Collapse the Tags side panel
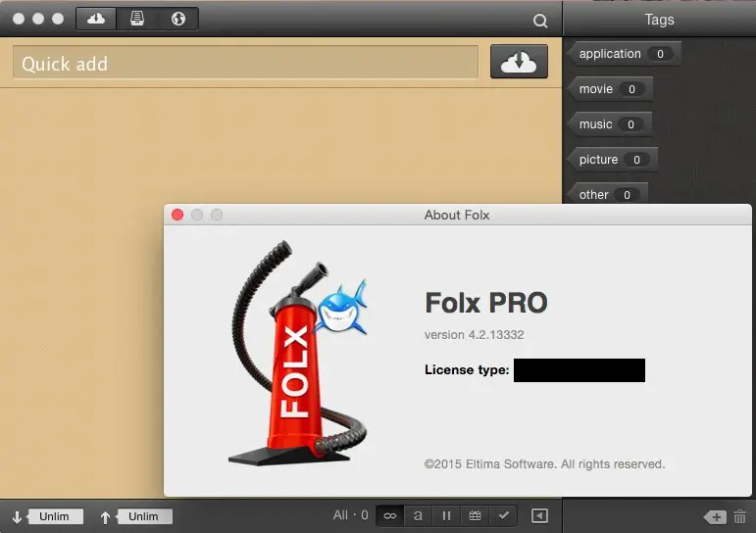Image resolution: width=756 pixels, height=533 pixels. pyautogui.click(x=539, y=516)
